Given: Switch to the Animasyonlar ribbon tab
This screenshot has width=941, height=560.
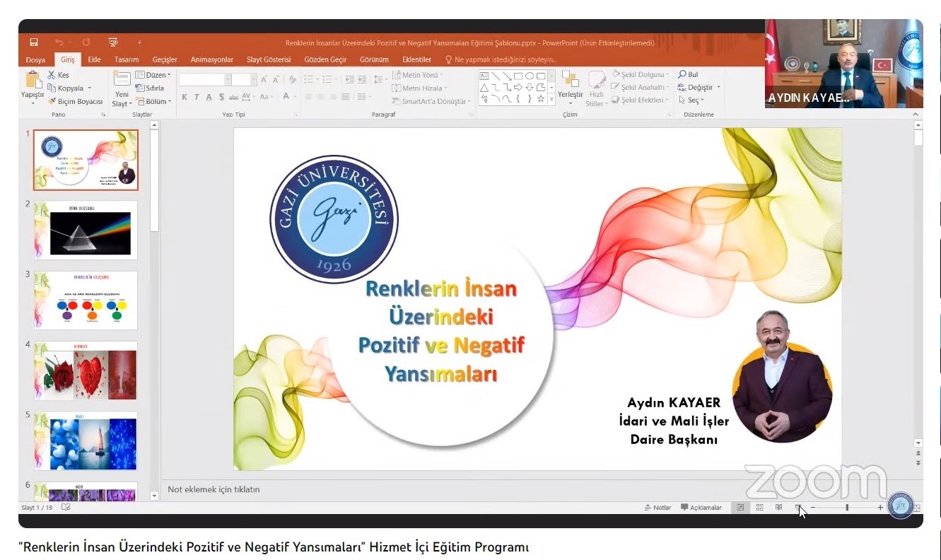Looking at the screenshot, I should coord(212,60).
